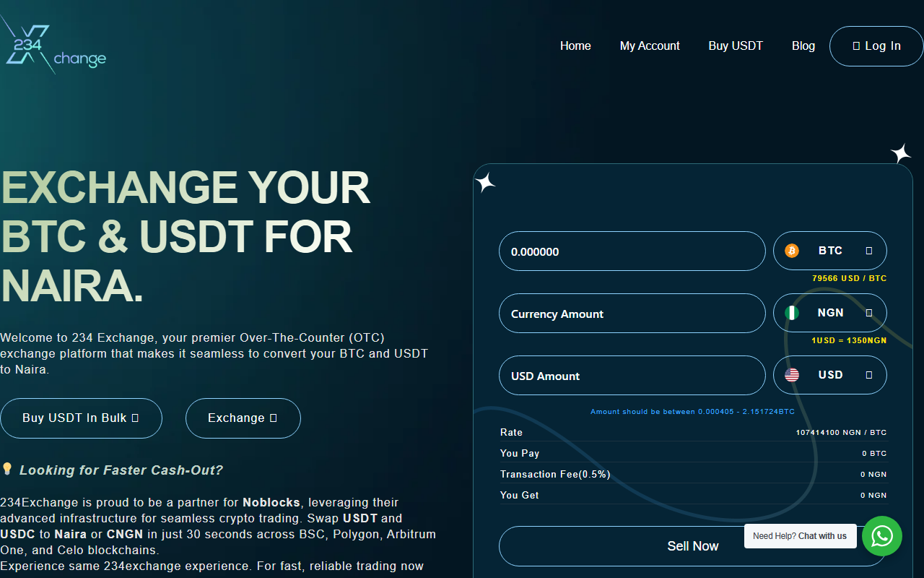Screen dimensions: 924x578
Task: Click the 107414100 NGN / BTC value
Action: (x=841, y=433)
